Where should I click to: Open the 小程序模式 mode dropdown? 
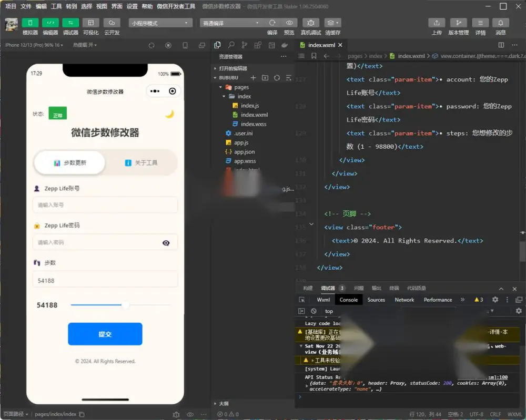point(160,23)
